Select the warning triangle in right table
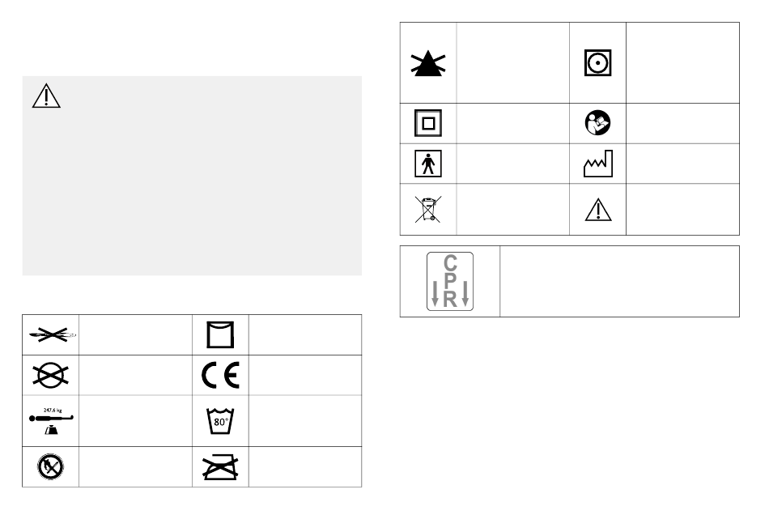Image resolution: width=769 pixels, height=532 pixels. click(598, 210)
